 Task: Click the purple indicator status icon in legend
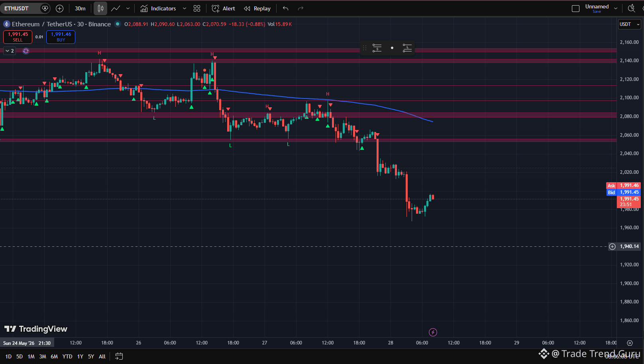(26, 51)
